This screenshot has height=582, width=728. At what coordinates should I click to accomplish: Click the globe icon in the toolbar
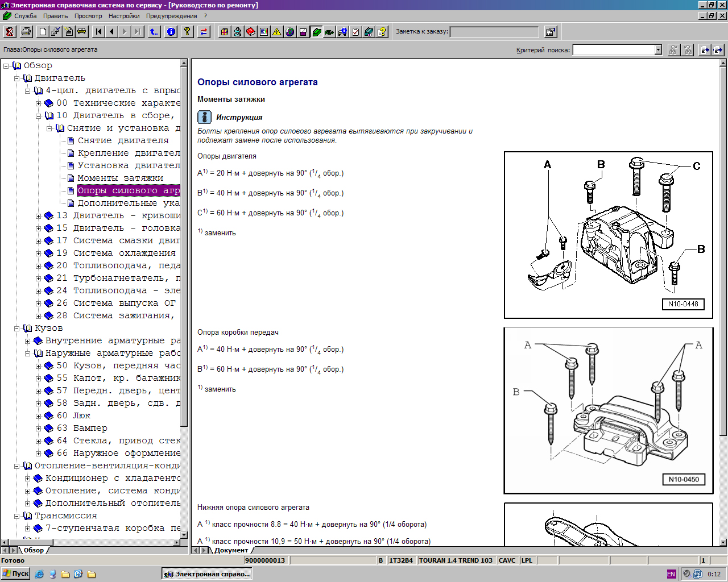pos(290,32)
